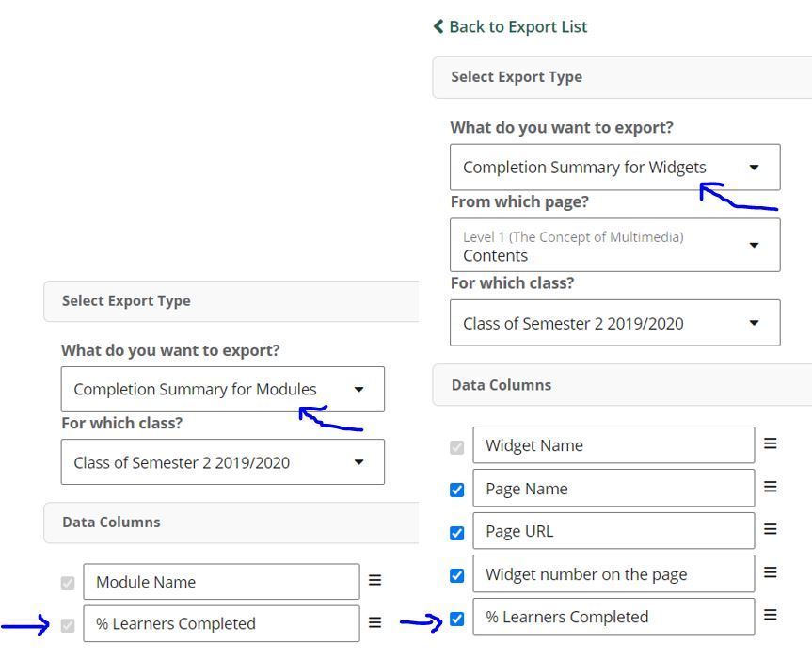Open the Completion Summary for Modules dropdown
The height and width of the screenshot is (660, 812).
point(223,389)
